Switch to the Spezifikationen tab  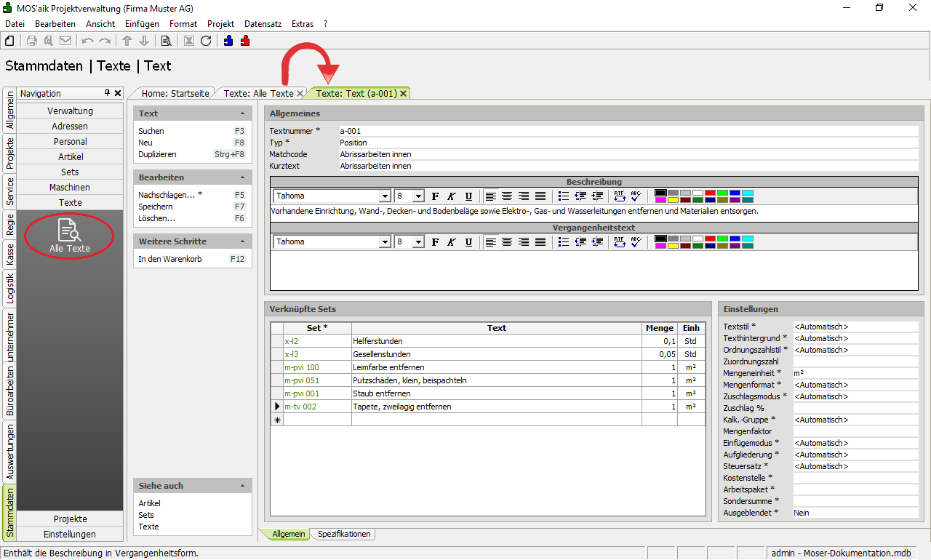(x=344, y=534)
